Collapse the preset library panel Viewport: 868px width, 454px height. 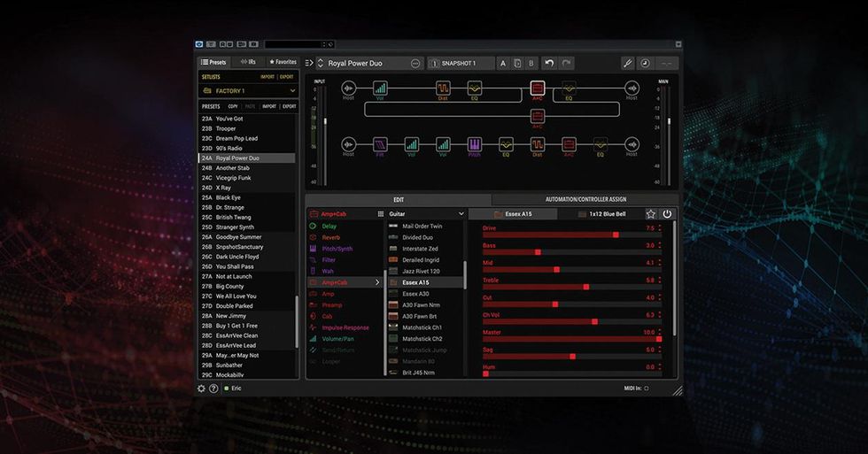(x=309, y=63)
